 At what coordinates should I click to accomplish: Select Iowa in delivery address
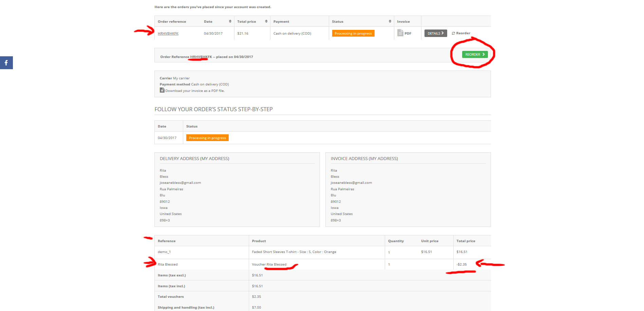tap(164, 208)
